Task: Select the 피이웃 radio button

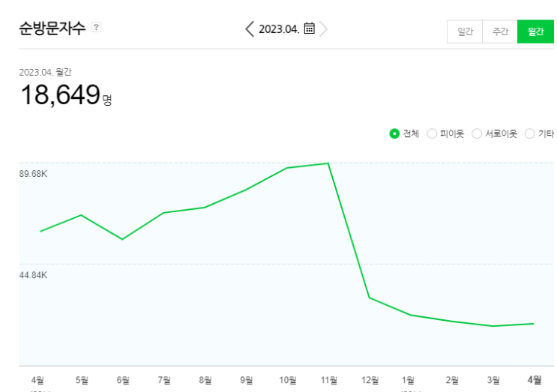Action: 432,134
